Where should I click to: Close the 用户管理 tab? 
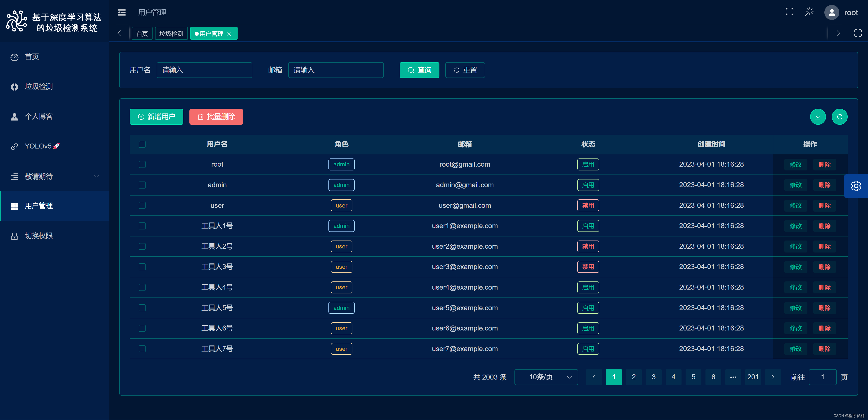point(229,34)
